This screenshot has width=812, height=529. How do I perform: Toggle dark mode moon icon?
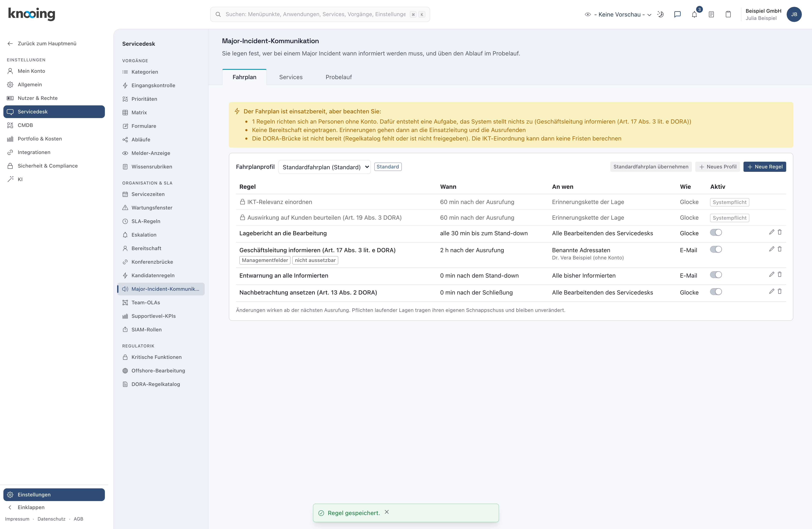661,14
